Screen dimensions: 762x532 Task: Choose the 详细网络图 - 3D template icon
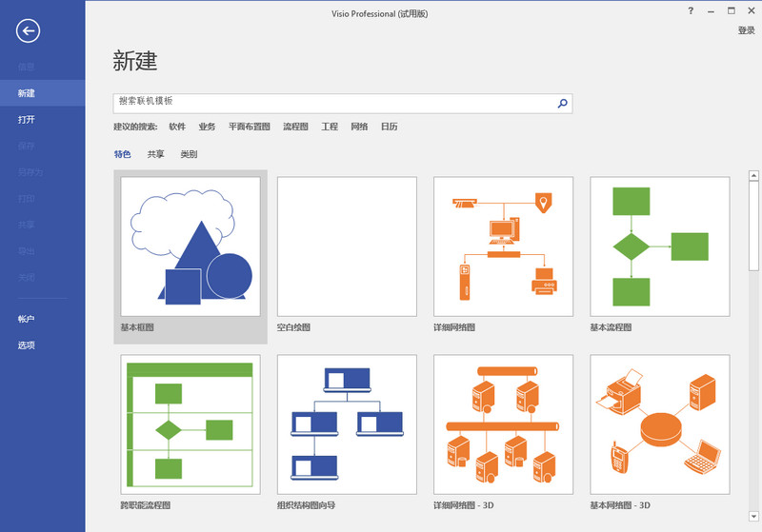click(503, 424)
